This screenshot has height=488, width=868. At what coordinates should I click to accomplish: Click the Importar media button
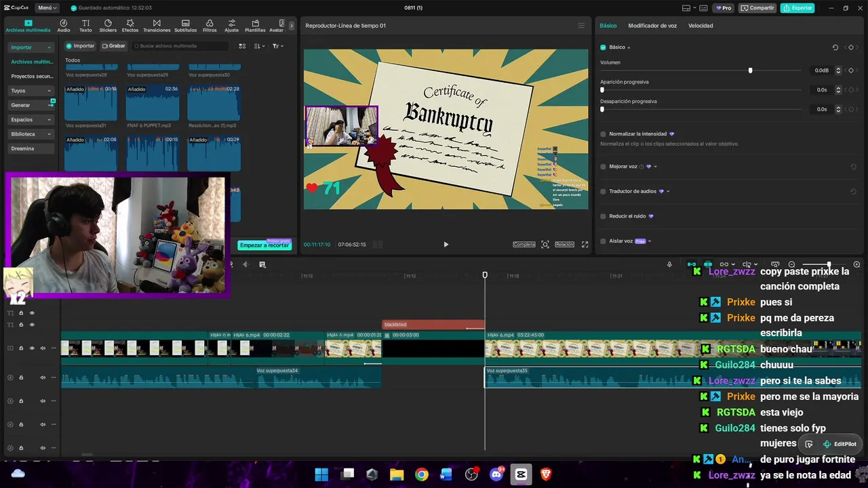[x=80, y=46]
